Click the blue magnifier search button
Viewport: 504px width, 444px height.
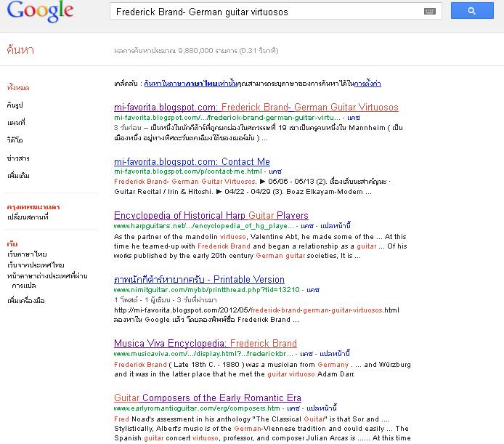pos(472,11)
